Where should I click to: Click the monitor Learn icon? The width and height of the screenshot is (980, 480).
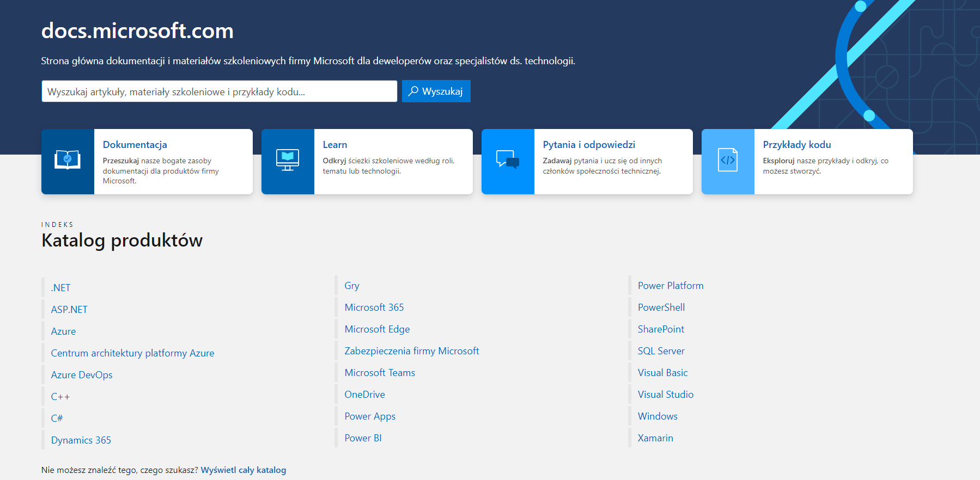pyautogui.click(x=288, y=160)
